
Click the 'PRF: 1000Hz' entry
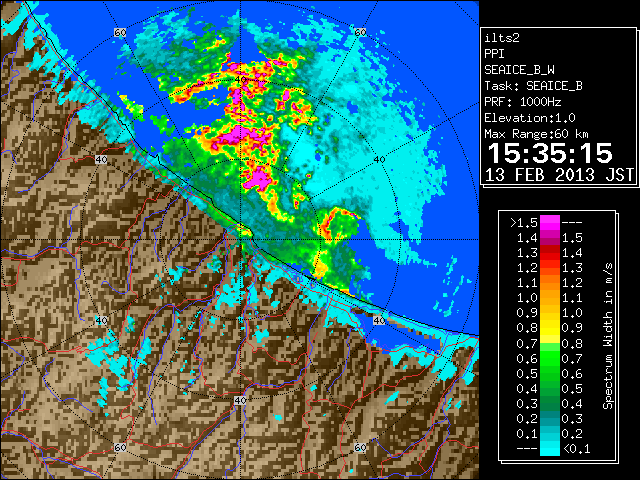(x=522, y=102)
